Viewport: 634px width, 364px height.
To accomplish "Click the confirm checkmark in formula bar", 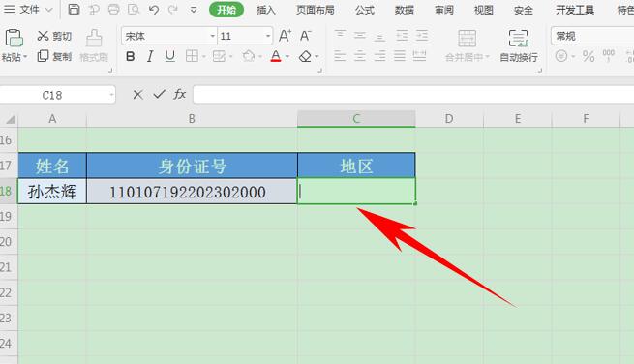I will tap(159, 95).
